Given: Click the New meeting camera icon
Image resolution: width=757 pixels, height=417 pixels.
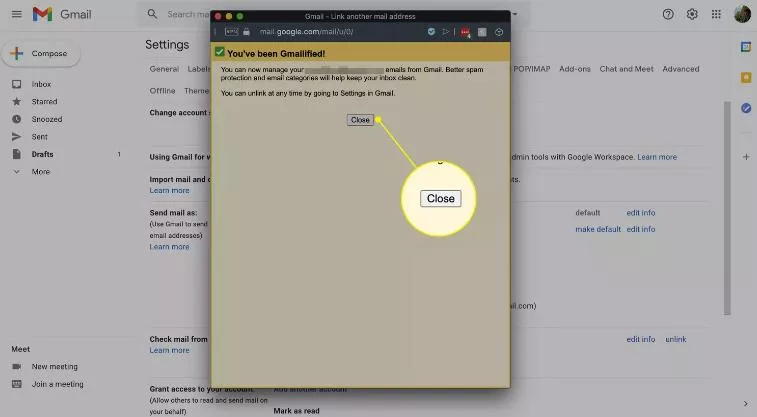Looking at the screenshot, I should pyautogui.click(x=17, y=366).
